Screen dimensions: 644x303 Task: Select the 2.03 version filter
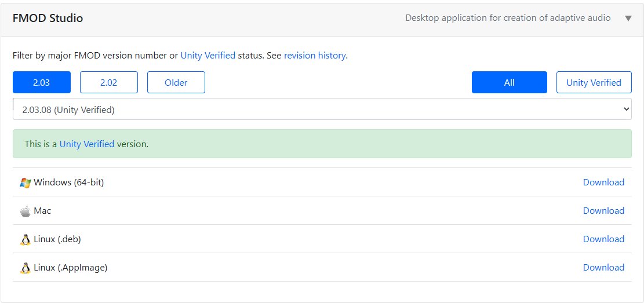[x=42, y=82]
